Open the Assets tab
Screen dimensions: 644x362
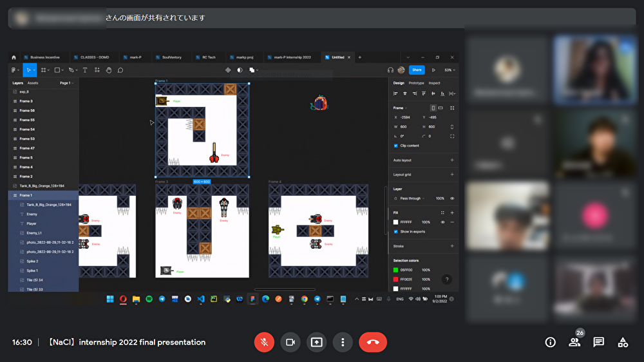click(x=33, y=83)
